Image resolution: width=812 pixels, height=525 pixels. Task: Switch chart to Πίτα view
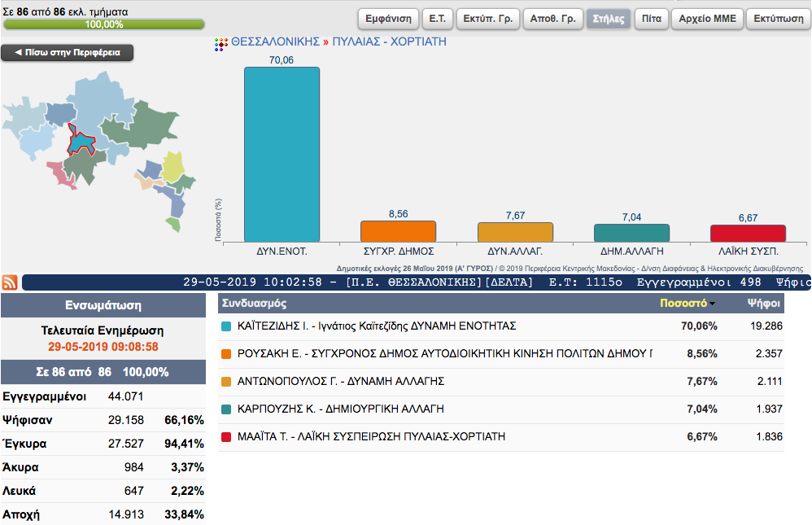[652, 19]
